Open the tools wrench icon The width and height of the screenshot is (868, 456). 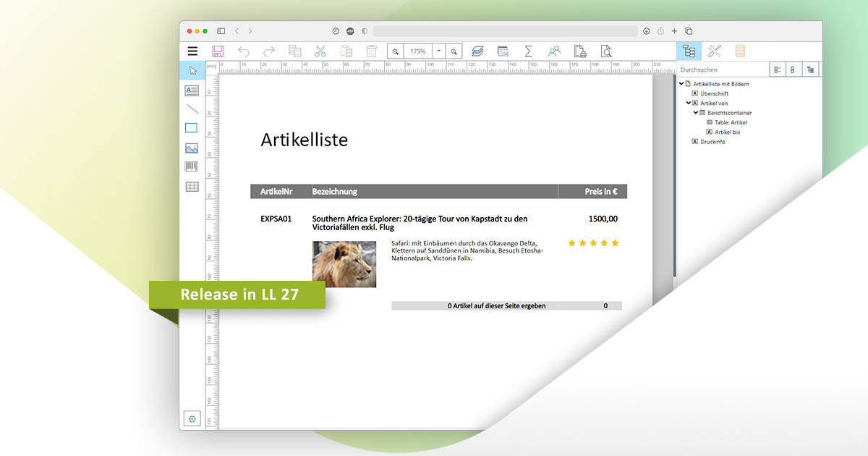pos(715,51)
